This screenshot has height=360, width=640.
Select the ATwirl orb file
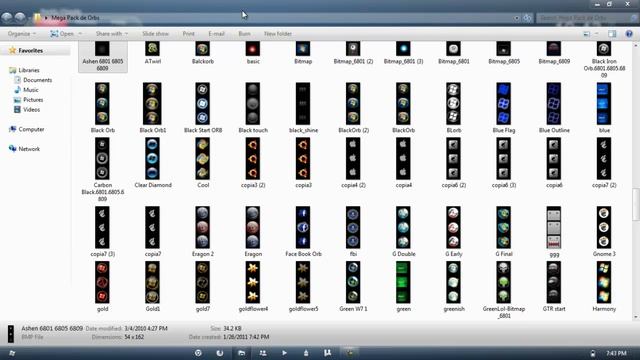(x=153, y=49)
